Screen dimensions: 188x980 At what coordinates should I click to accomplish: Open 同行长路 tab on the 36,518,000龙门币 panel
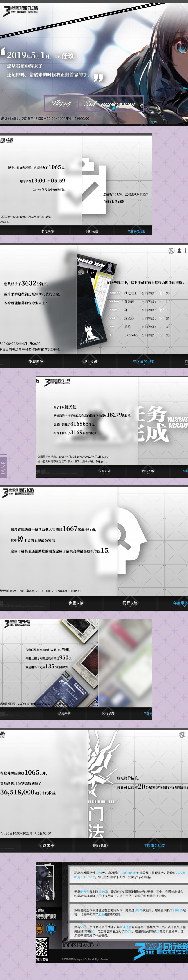[x=100, y=845]
